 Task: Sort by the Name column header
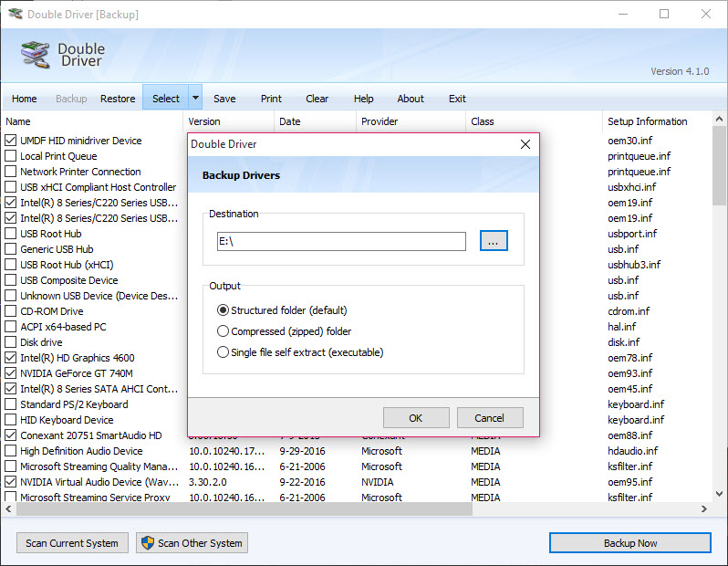92,121
